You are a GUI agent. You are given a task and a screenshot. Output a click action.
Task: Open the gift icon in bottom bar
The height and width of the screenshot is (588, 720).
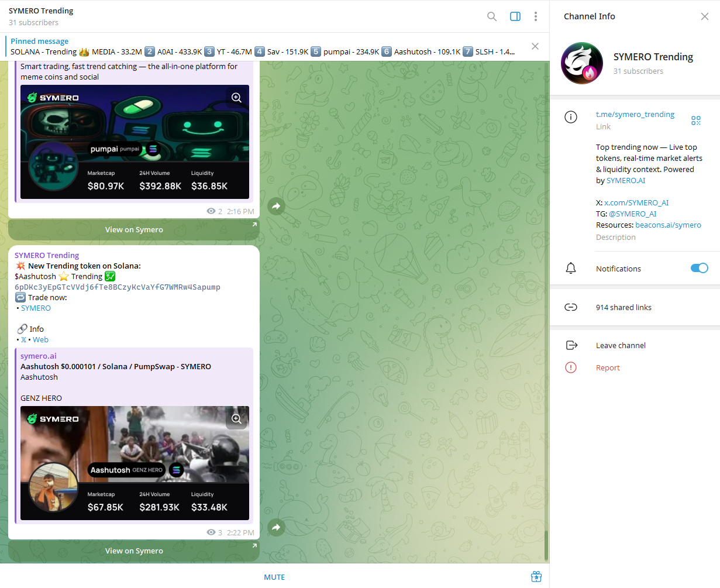tap(536, 577)
